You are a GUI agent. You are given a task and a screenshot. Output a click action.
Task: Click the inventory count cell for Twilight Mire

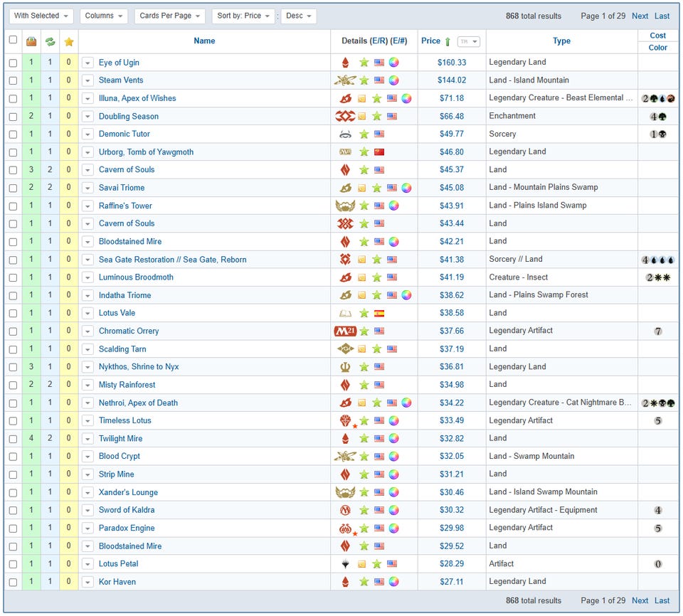pyautogui.click(x=31, y=438)
